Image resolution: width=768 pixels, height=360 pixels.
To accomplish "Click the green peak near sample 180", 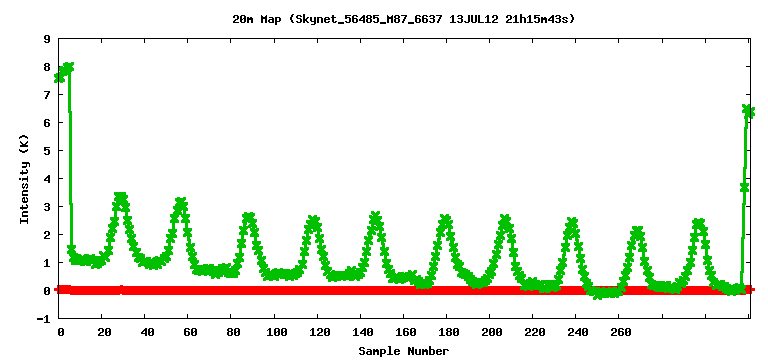I will point(446,219).
